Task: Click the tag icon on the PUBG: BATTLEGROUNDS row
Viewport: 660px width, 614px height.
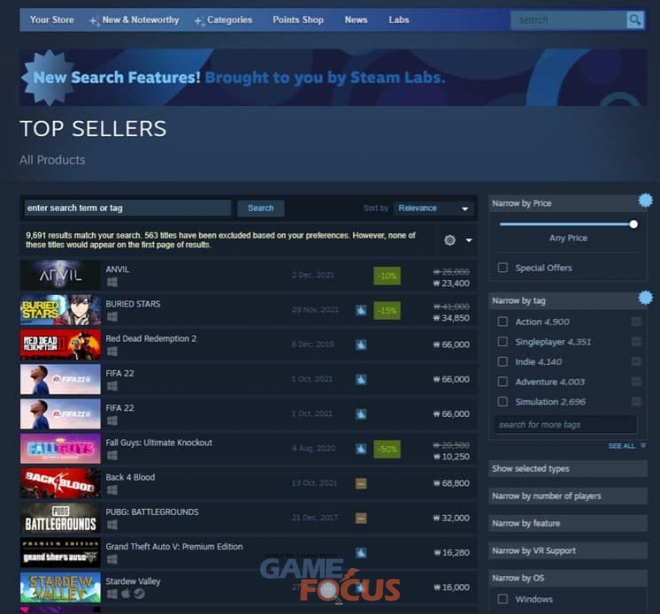Action: 361,518
